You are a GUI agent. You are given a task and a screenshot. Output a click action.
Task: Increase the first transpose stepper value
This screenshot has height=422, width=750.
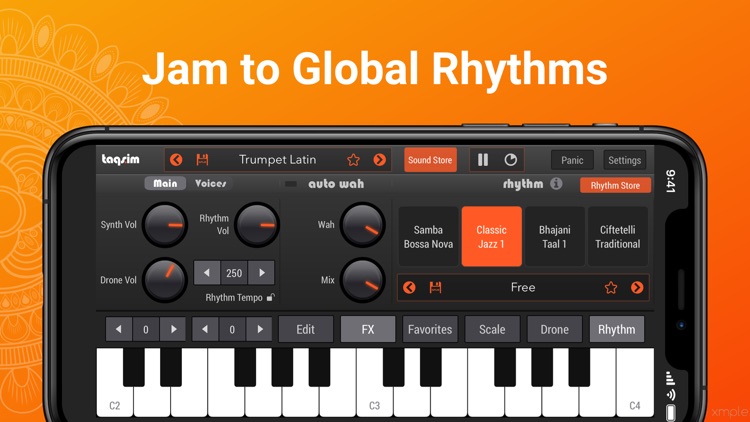point(174,329)
